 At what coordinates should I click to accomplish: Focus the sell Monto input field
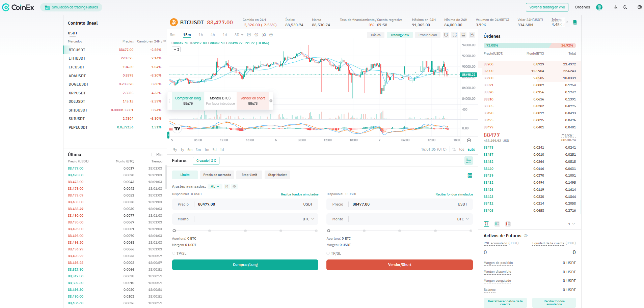[x=400, y=219]
